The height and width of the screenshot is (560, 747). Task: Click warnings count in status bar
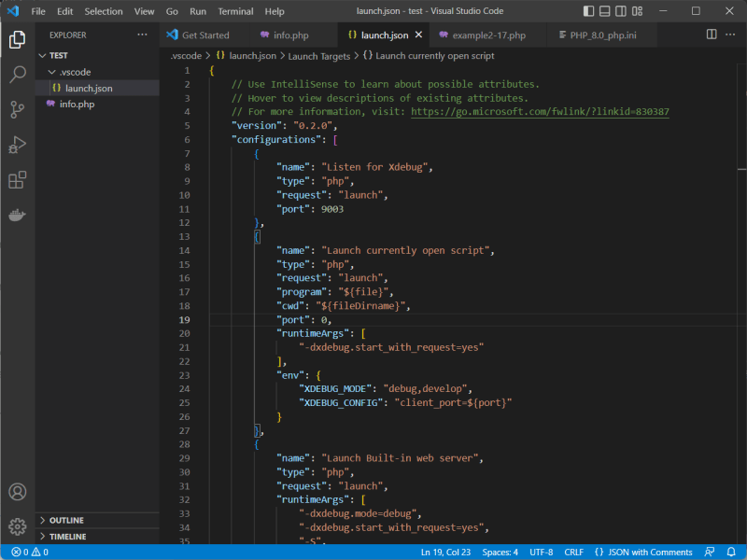coord(40,552)
